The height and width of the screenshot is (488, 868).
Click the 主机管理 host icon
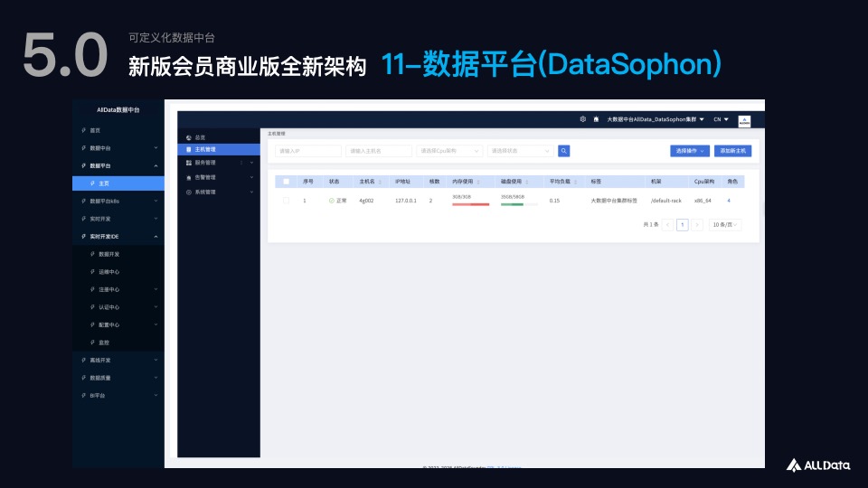pyautogui.click(x=189, y=149)
